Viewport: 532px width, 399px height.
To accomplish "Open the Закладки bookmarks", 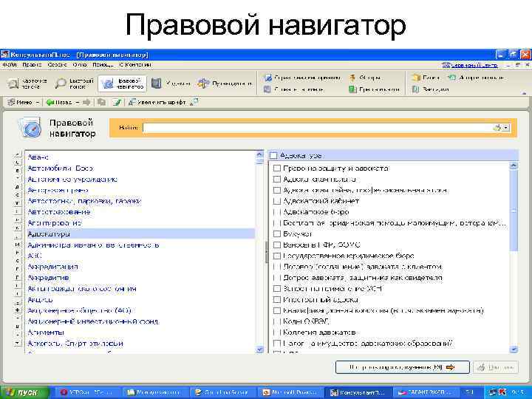I will coord(431,89).
